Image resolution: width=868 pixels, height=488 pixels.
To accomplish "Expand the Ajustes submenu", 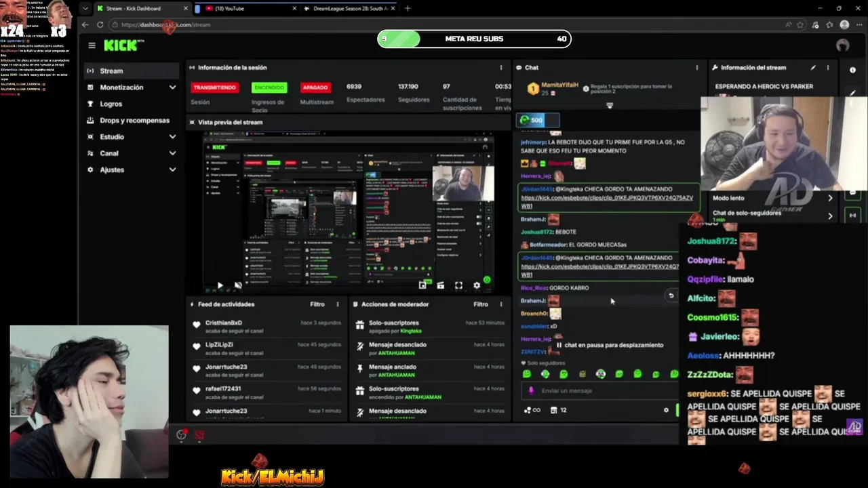I will [172, 169].
